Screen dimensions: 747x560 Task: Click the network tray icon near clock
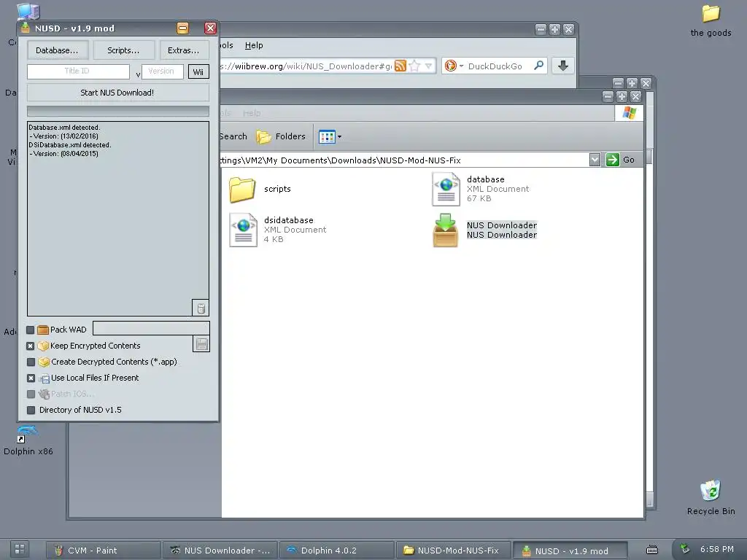point(684,548)
